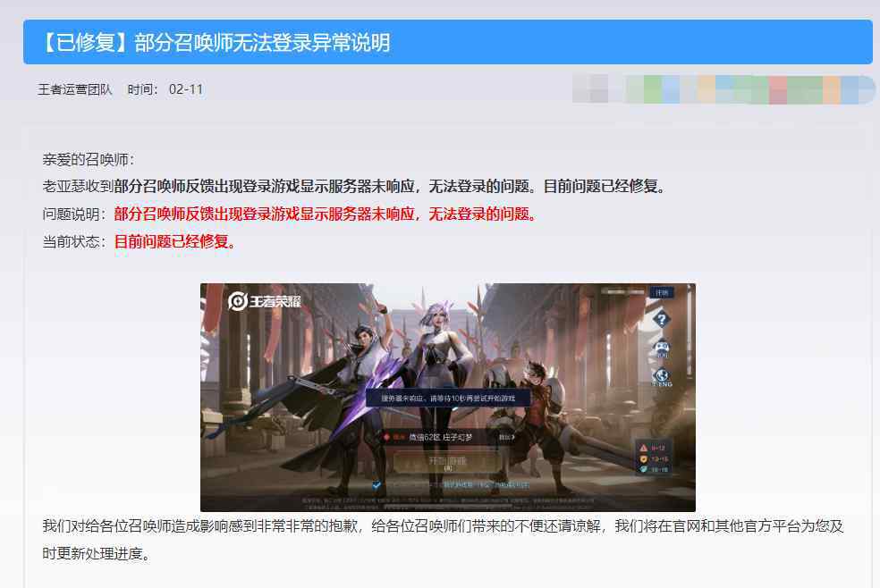The height and width of the screenshot is (588, 880).
Task: Click the agreement text beside the checkmark
Action: tap(457, 485)
